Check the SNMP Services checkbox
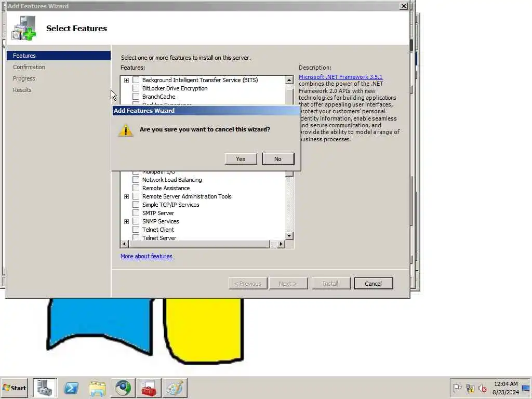This screenshot has height=399, width=532. click(x=136, y=221)
